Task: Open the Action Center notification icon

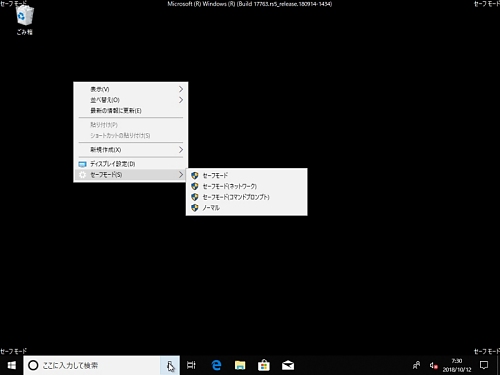Action: coord(484,365)
